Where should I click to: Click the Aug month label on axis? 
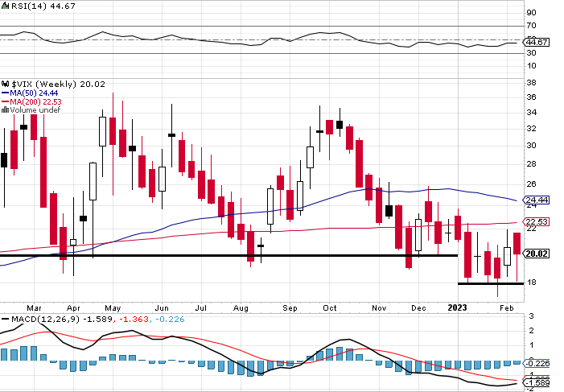tap(241, 308)
